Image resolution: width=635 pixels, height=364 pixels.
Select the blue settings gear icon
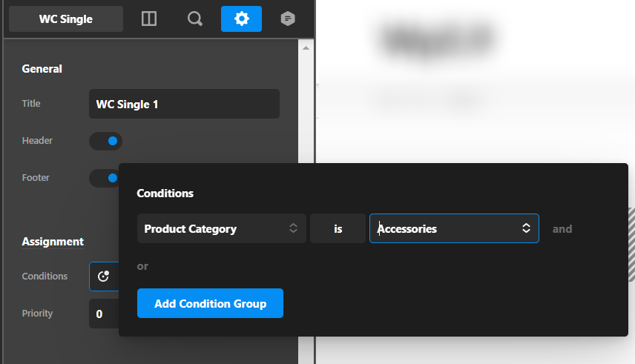coord(241,19)
